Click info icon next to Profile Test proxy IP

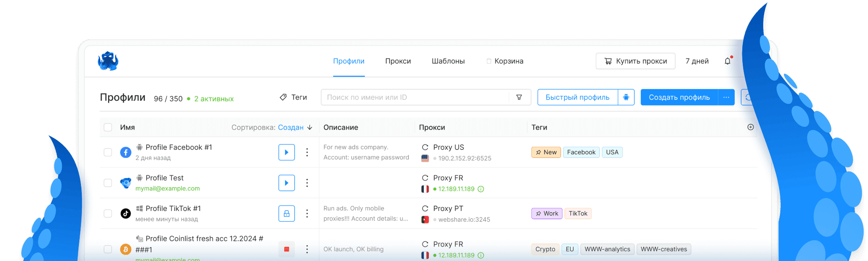(481, 189)
